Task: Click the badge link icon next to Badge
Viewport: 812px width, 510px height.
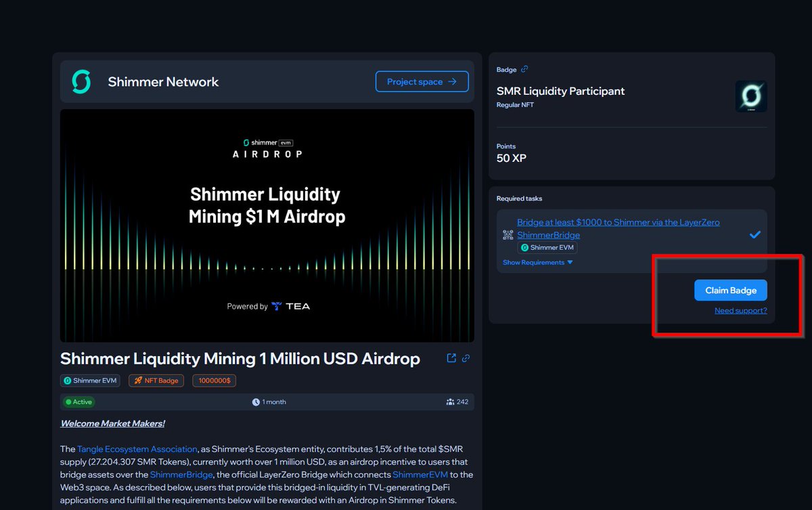Action: coord(524,69)
